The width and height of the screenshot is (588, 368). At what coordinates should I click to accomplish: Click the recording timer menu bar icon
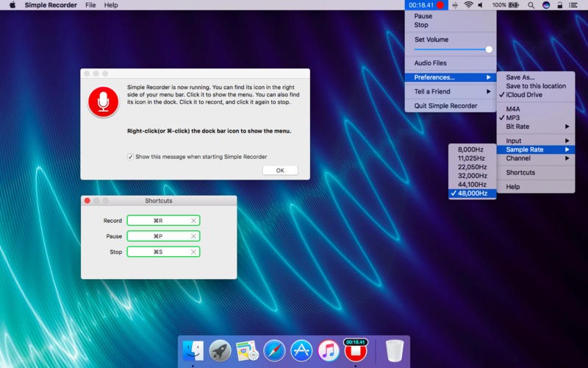coord(426,5)
